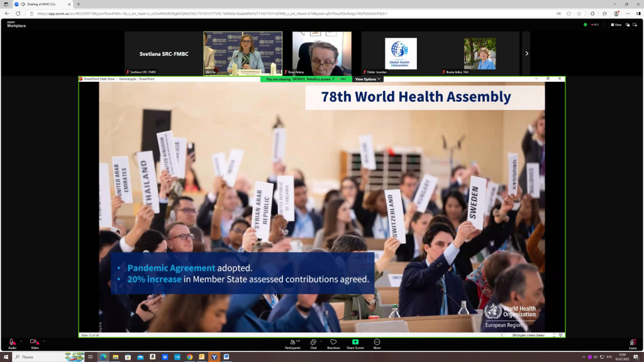Expand the View Options dropdown
The width and height of the screenshot is (644, 362).
pos(367,79)
